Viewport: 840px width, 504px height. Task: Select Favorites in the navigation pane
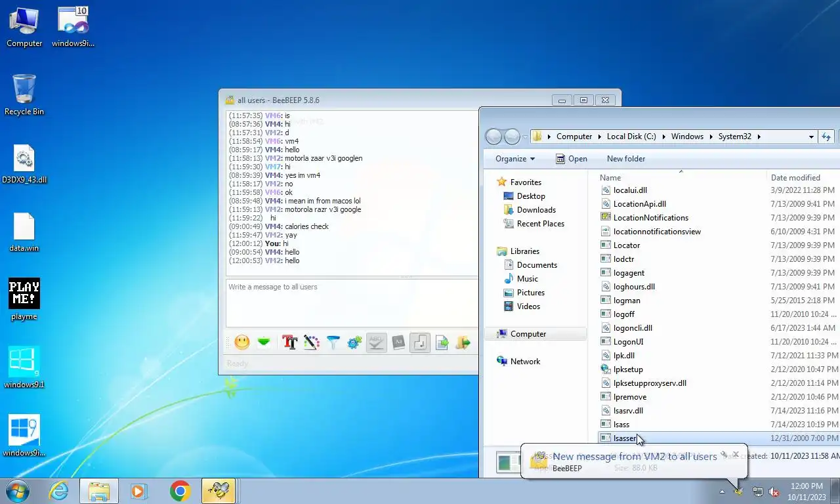(526, 182)
